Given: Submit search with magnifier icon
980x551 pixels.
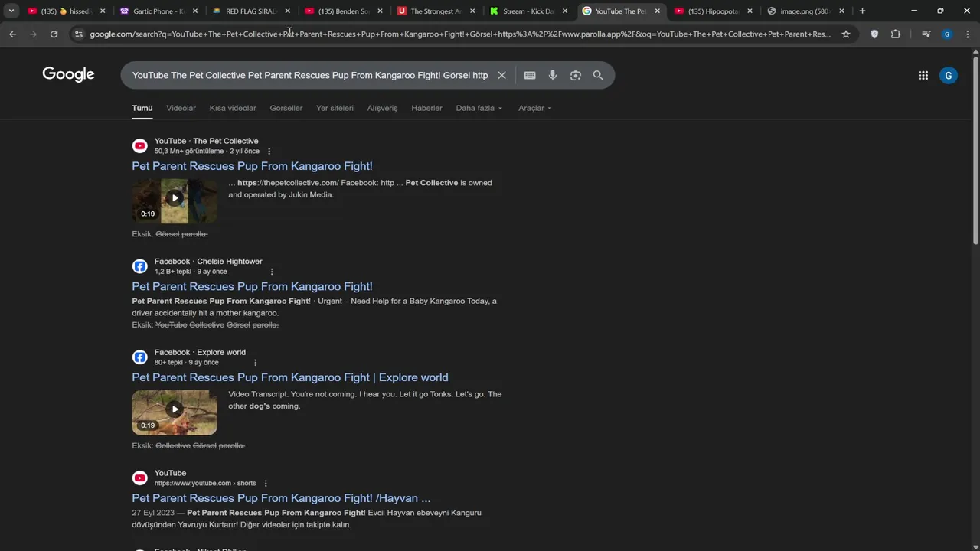Looking at the screenshot, I should (598, 75).
